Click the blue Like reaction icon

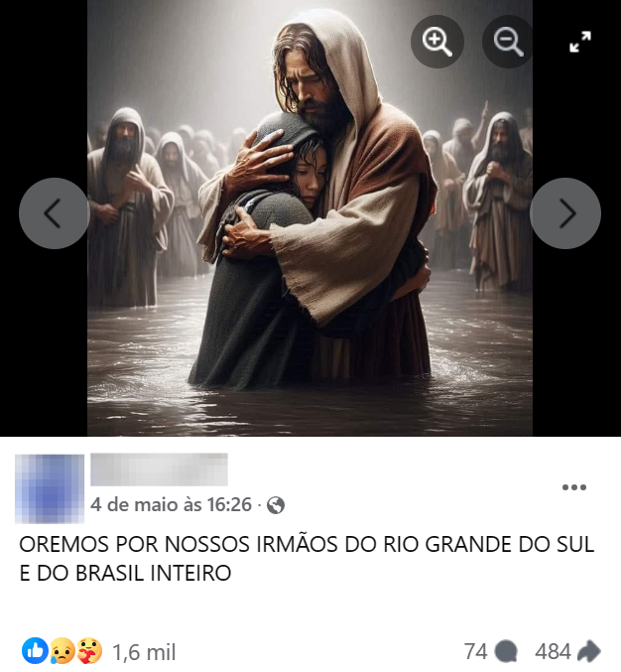(35, 650)
